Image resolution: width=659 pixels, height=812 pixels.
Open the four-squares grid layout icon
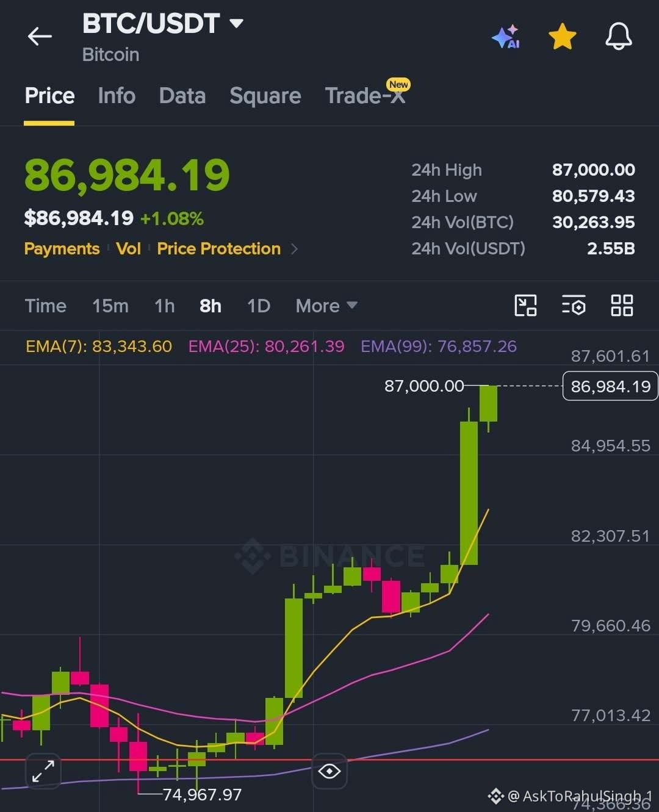coord(622,305)
